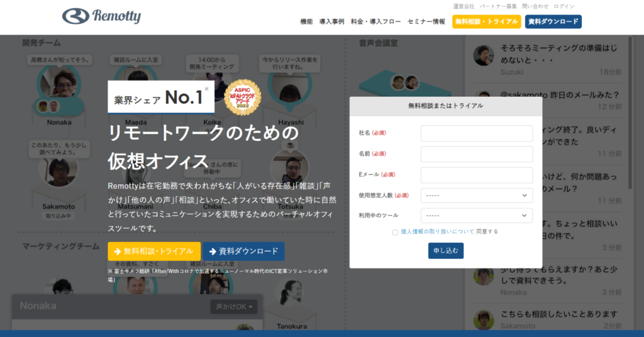Image resolution: width=644 pixels, height=337 pixels.
Task: Click the blue 資料ダウンロード header button
Action: click(553, 22)
